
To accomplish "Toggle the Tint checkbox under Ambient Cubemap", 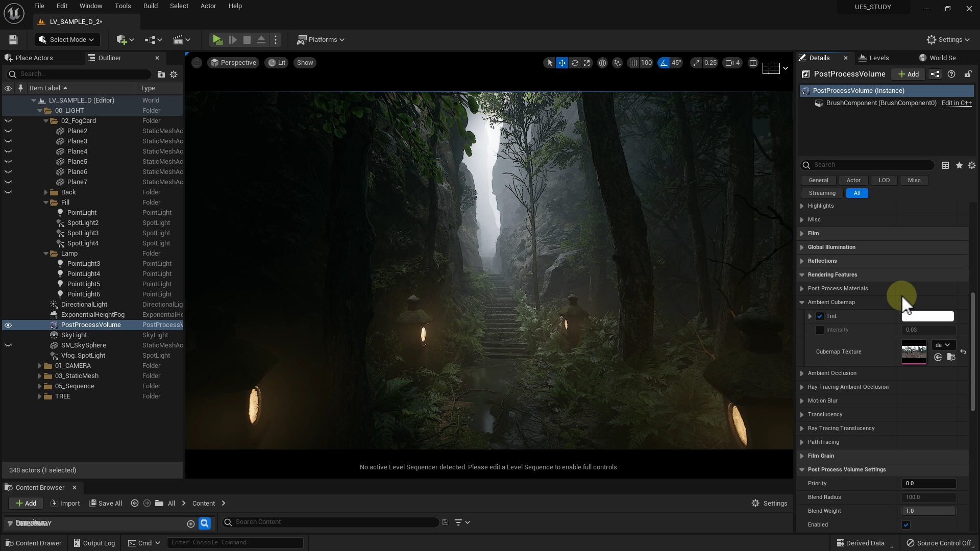I will [820, 316].
